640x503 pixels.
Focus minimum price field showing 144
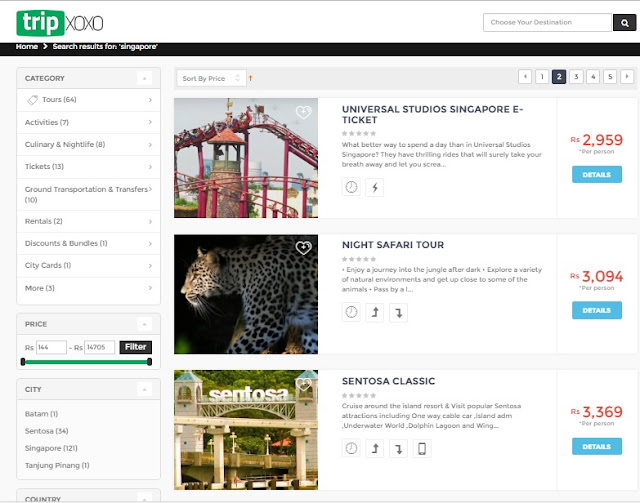coord(51,347)
